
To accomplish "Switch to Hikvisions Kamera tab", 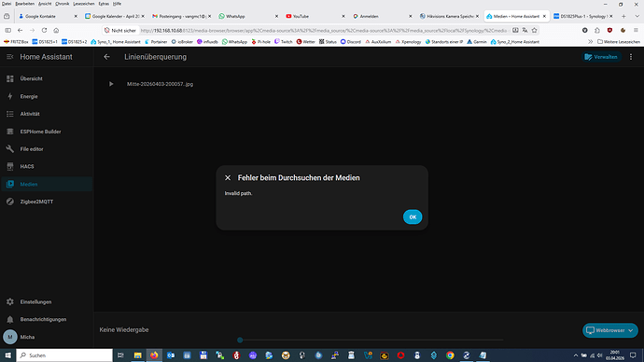I will click(450, 16).
